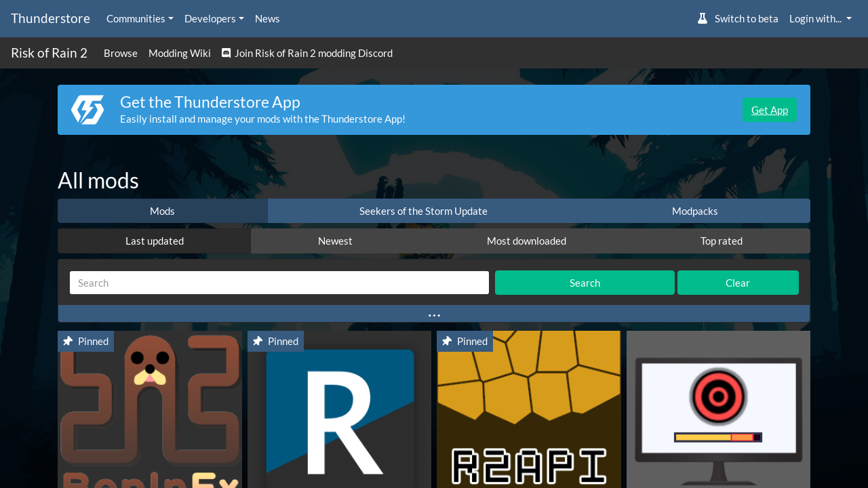Image resolution: width=868 pixels, height=488 pixels.
Task: Sort by Last updated
Action: 155,241
